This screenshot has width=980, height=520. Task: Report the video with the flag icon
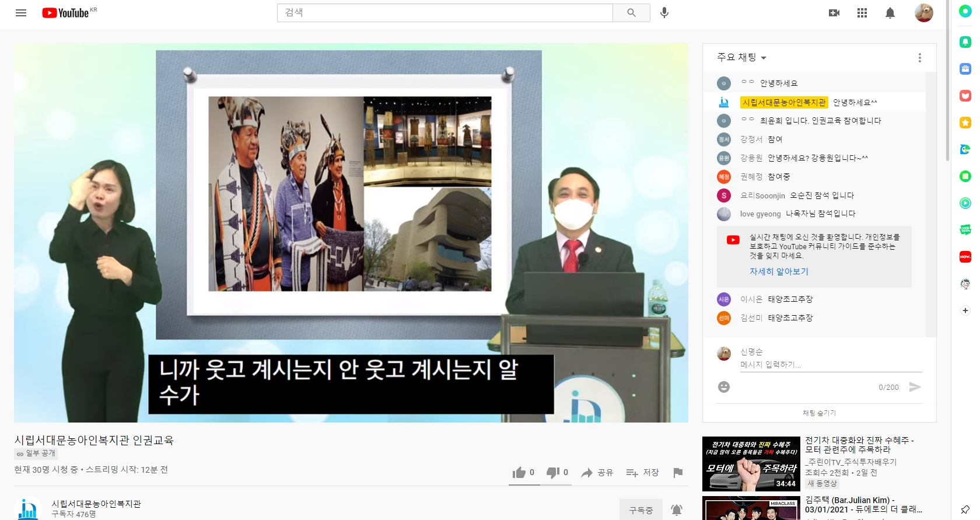coord(678,473)
